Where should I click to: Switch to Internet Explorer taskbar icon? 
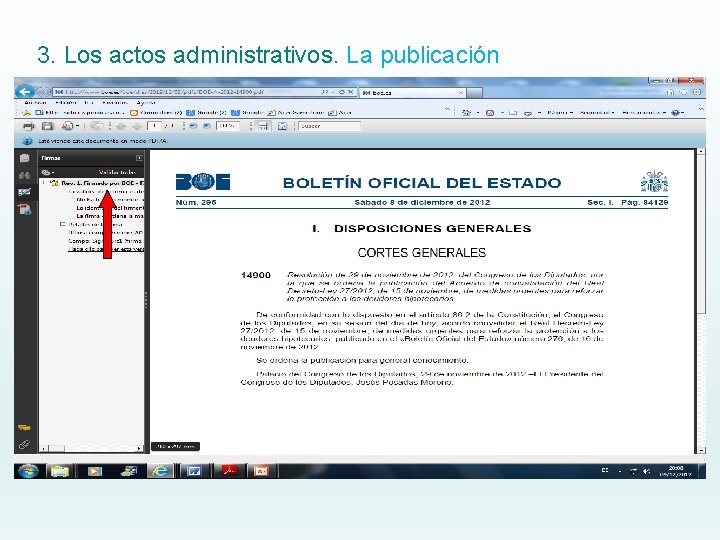(161, 471)
